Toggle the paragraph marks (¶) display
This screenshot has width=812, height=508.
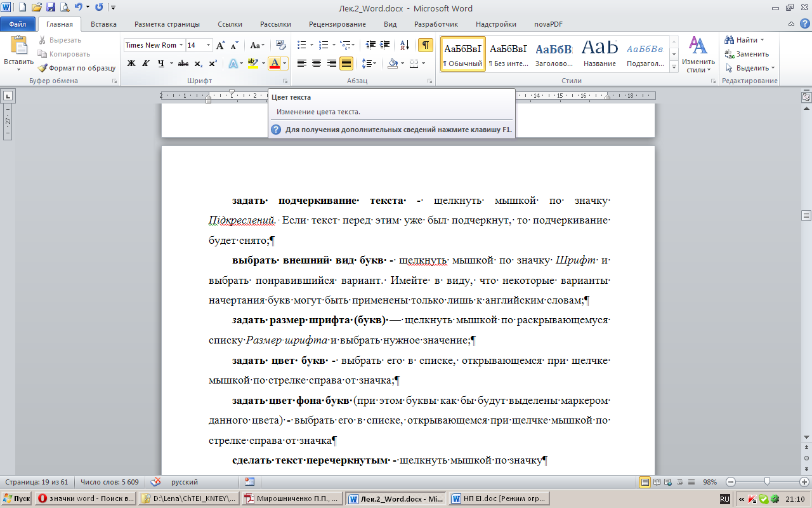coord(426,45)
